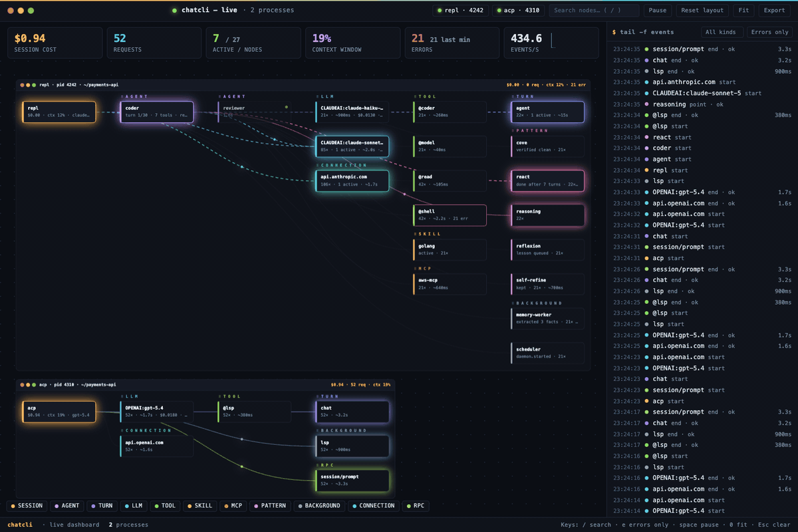
Task: Select the reflexion pattern node
Action: pos(547,249)
